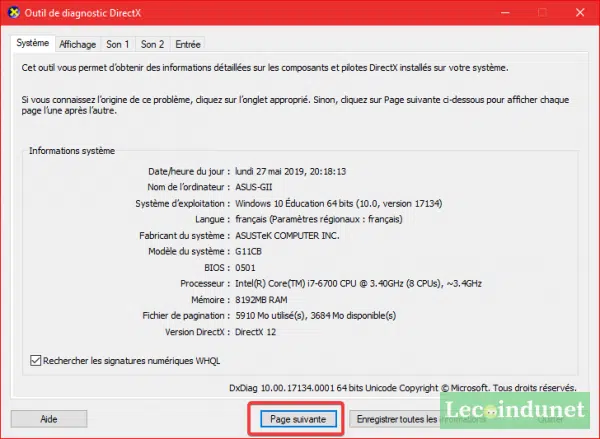Click the computer name ASUS-GII
This screenshot has height=439, width=600.
pyautogui.click(x=254, y=187)
